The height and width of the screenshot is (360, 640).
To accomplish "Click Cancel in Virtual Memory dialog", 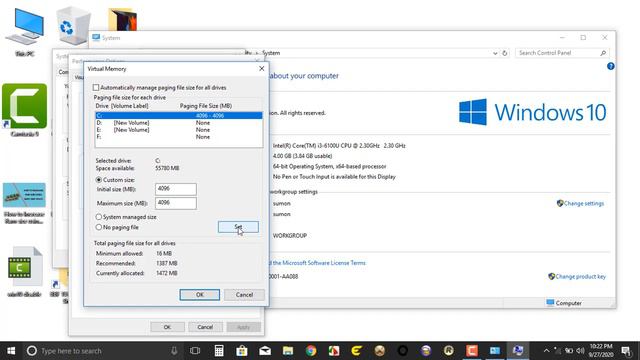I will 244,295.
